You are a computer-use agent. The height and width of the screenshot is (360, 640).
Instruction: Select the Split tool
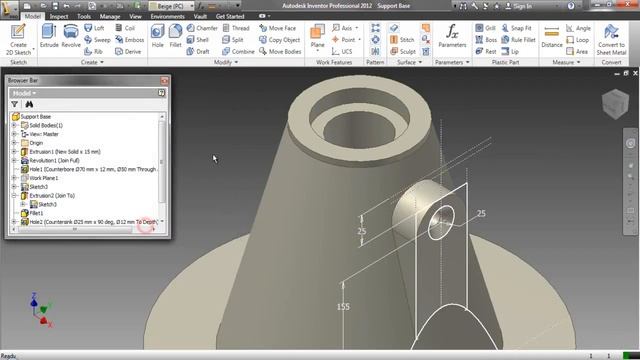pyautogui.click(x=233, y=40)
